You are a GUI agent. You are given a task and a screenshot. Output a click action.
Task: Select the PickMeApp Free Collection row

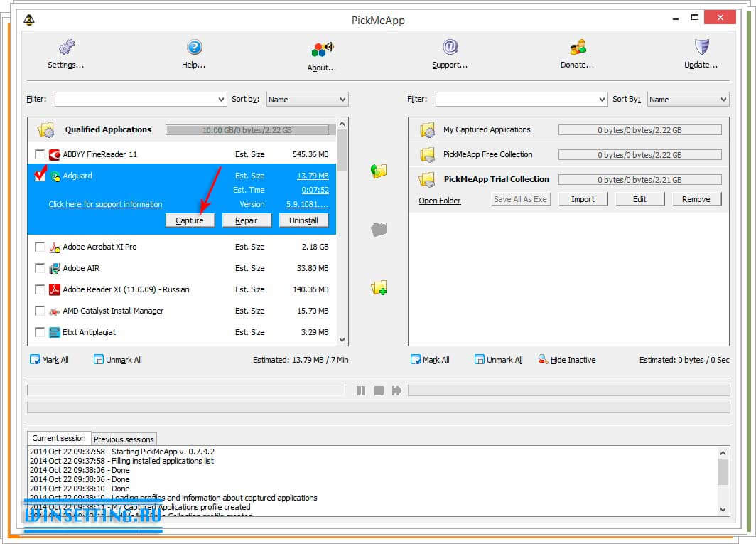click(487, 154)
